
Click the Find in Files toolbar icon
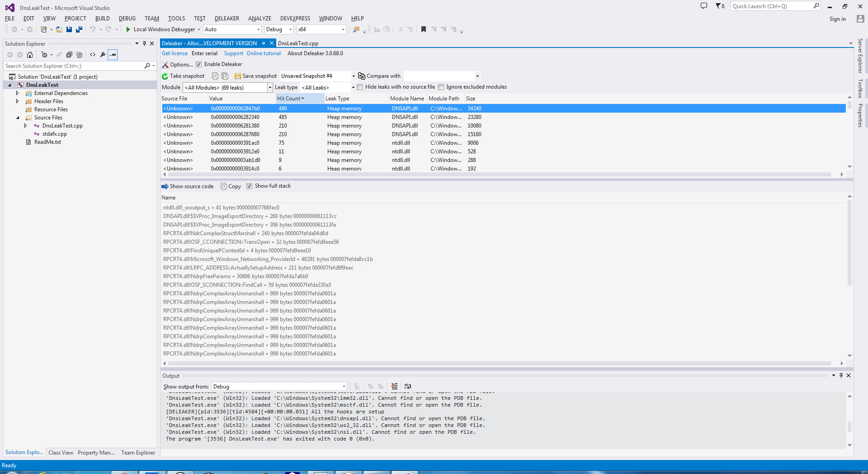click(356, 29)
